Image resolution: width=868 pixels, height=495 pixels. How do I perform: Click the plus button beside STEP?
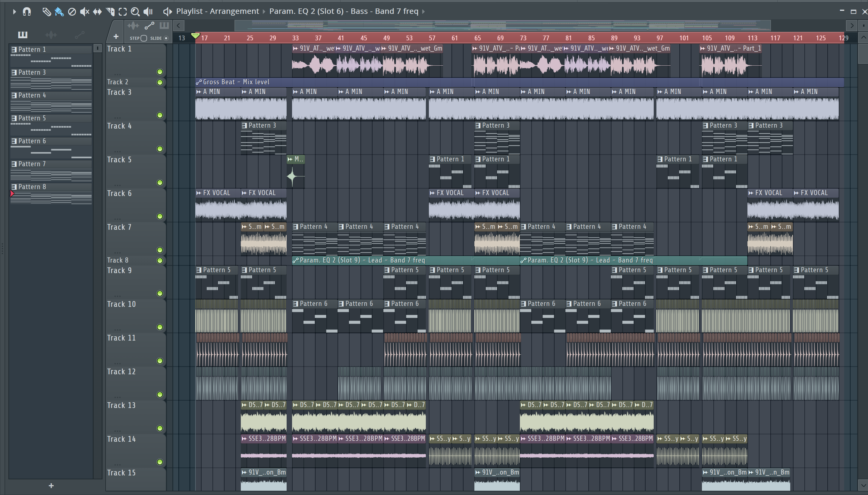pos(116,36)
